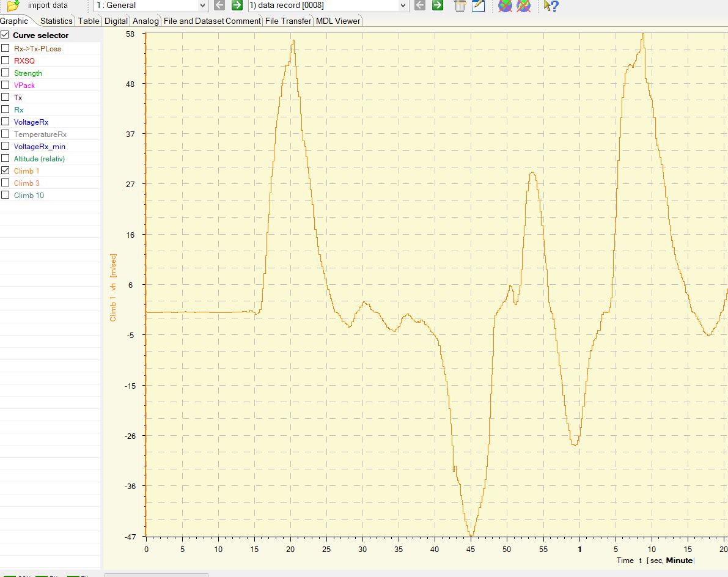Toggle the Curve selector master checkbox
Image resolution: width=728 pixels, height=577 pixels.
pyautogui.click(x=5, y=35)
